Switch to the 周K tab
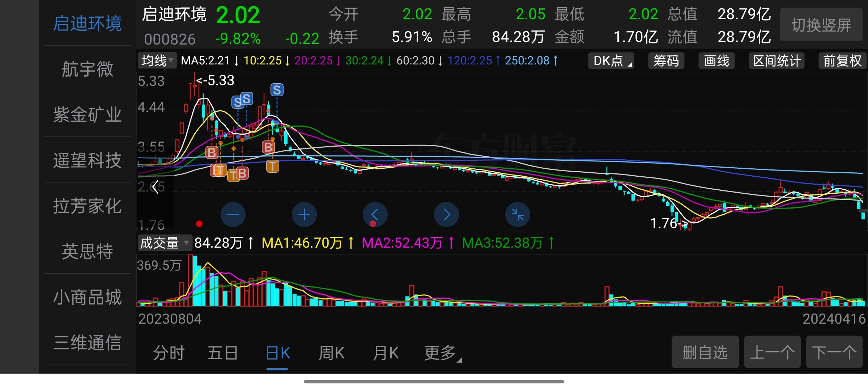This screenshot has width=868, height=391. tap(331, 353)
